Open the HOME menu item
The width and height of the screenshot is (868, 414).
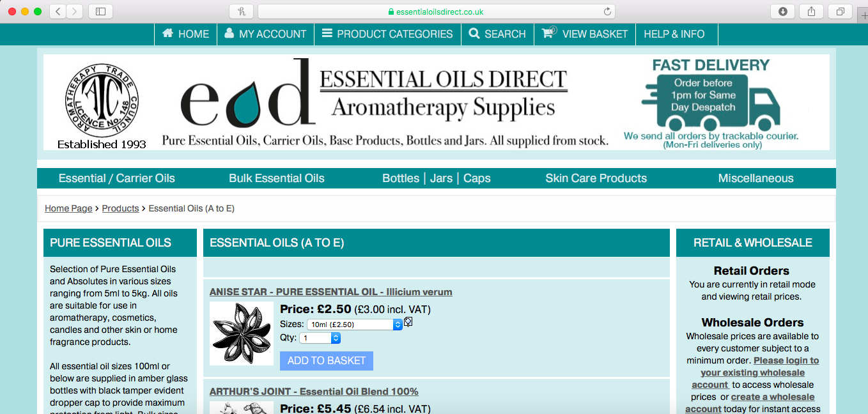point(186,34)
